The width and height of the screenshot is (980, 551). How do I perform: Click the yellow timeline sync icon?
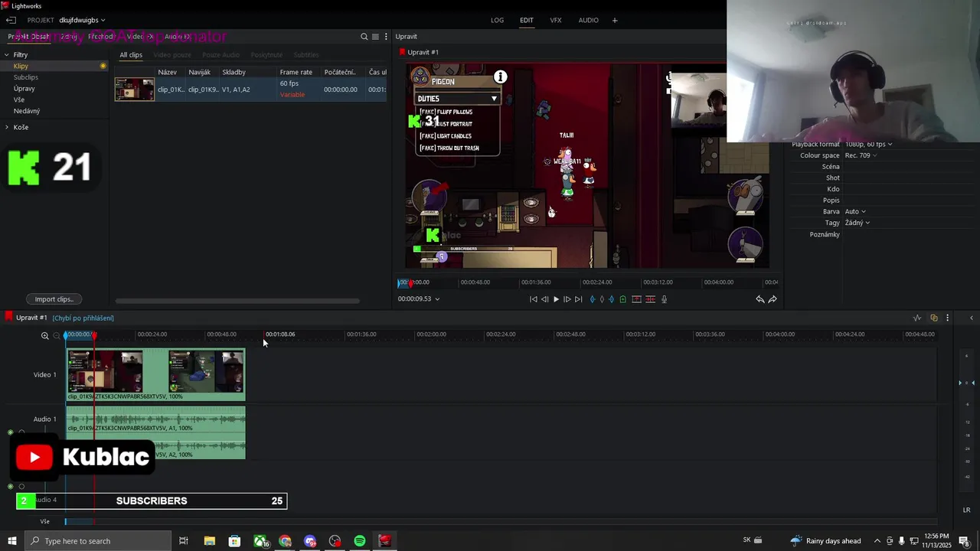(934, 318)
